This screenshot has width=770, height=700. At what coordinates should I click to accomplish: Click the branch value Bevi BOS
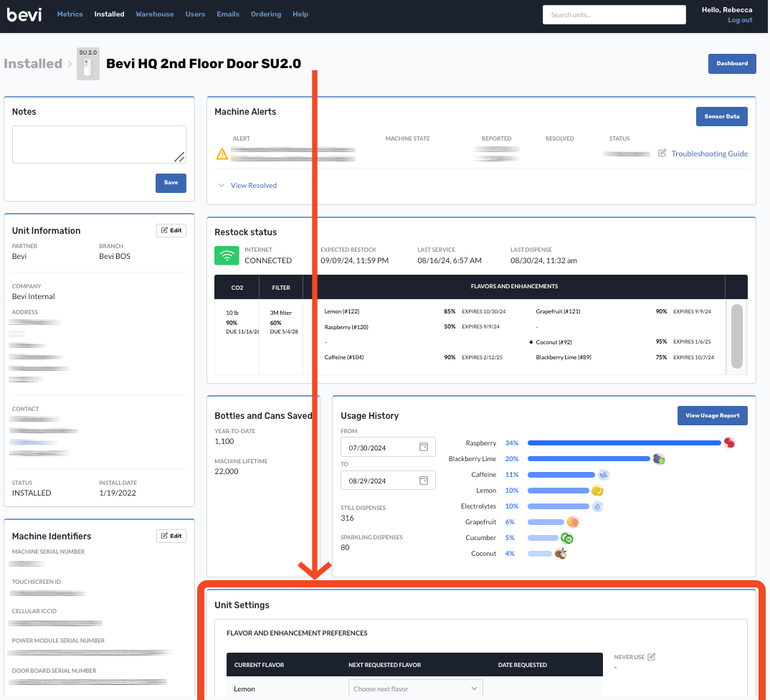pyautogui.click(x=115, y=256)
